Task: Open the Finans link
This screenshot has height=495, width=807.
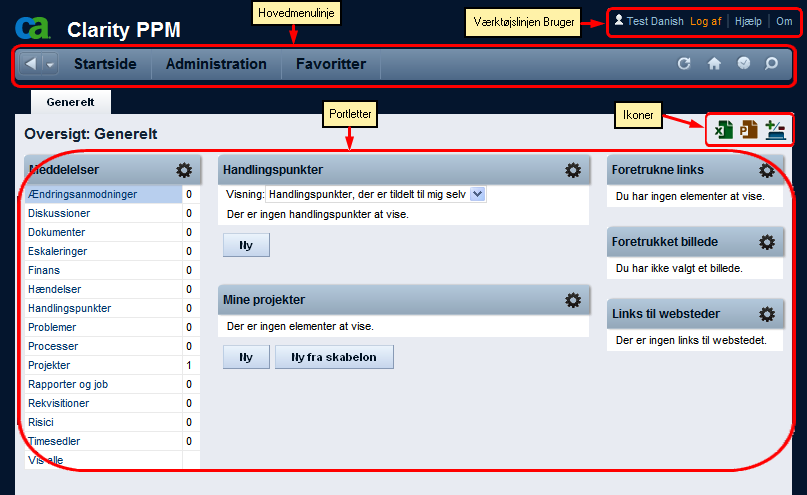Action: point(44,270)
